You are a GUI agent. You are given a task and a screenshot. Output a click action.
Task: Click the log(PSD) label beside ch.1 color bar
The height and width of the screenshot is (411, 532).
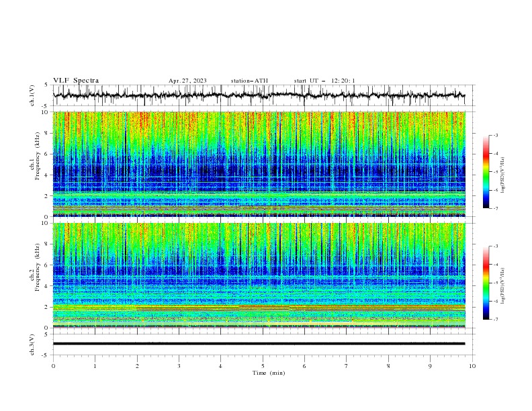point(503,175)
